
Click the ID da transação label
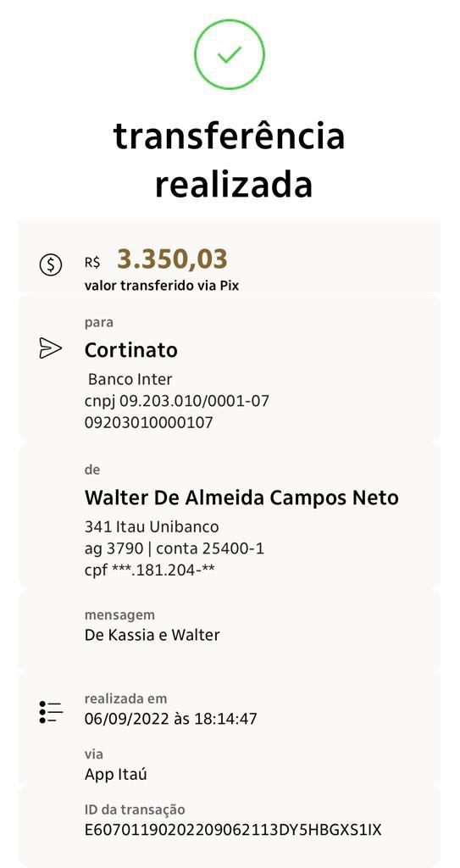tap(135, 810)
